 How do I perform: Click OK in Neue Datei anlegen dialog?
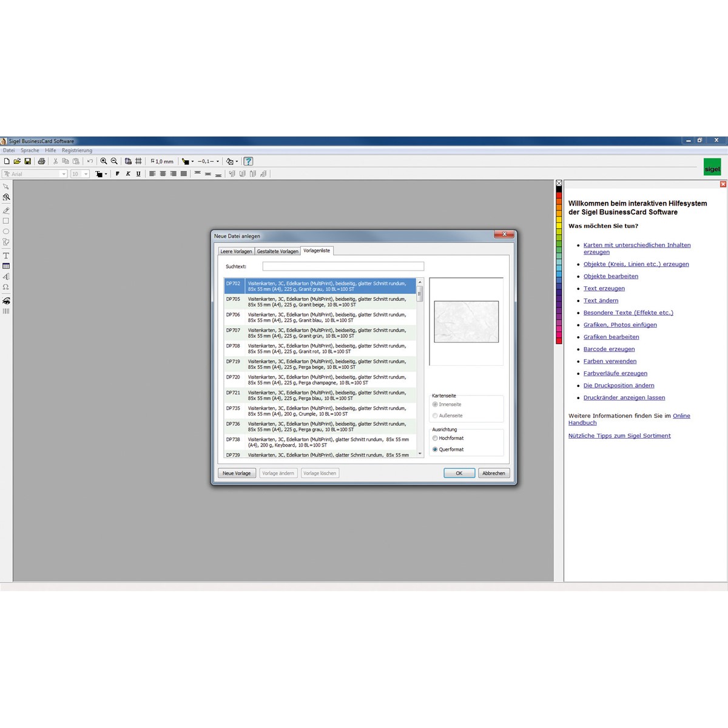point(459,473)
